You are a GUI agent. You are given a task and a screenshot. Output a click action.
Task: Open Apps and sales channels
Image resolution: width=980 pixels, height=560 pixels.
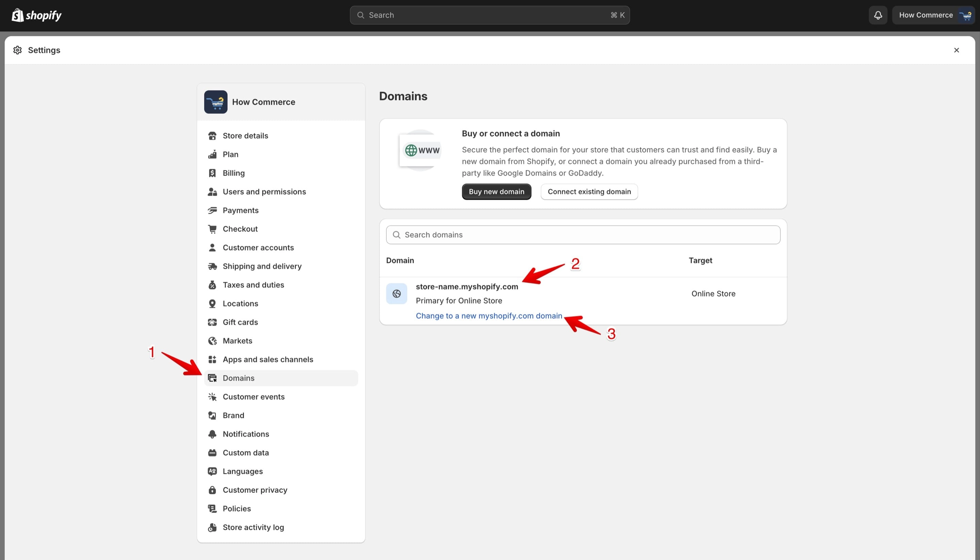tap(281, 360)
